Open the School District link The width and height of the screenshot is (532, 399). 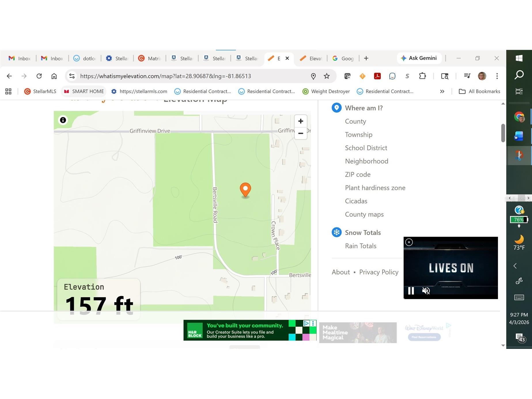pyautogui.click(x=366, y=148)
